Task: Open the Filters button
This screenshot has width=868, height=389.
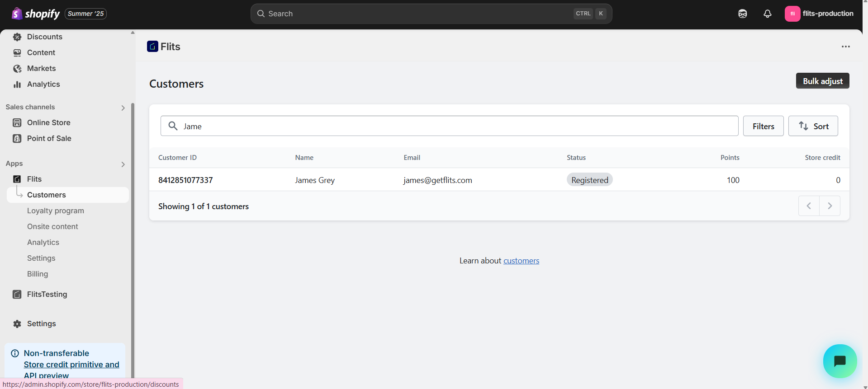Action: (764, 126)
